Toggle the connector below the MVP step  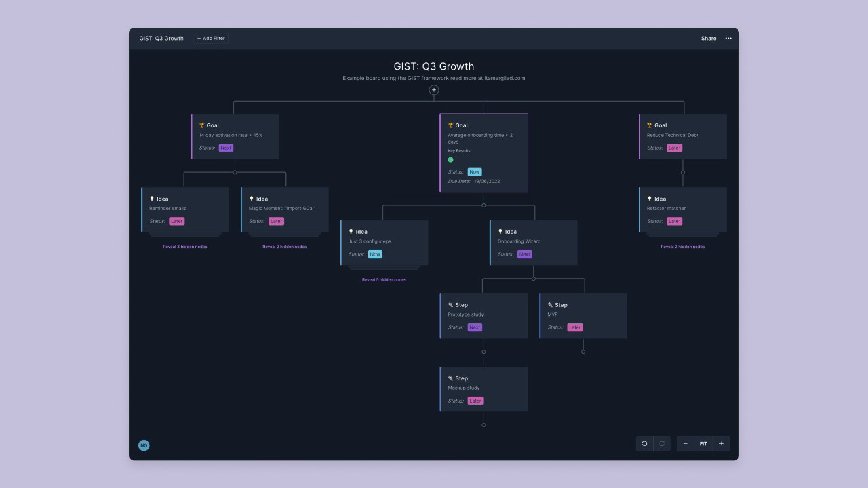(583, 352)
